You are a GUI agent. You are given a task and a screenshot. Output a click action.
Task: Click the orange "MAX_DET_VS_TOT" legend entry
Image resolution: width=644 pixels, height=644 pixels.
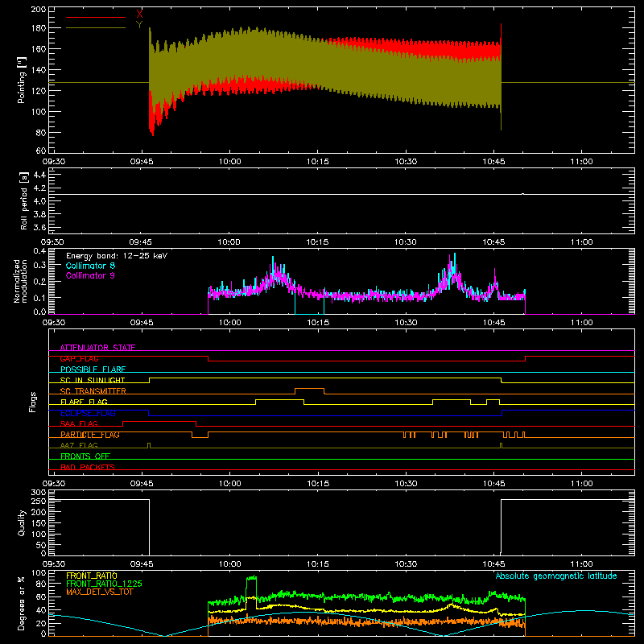point(99,592)
